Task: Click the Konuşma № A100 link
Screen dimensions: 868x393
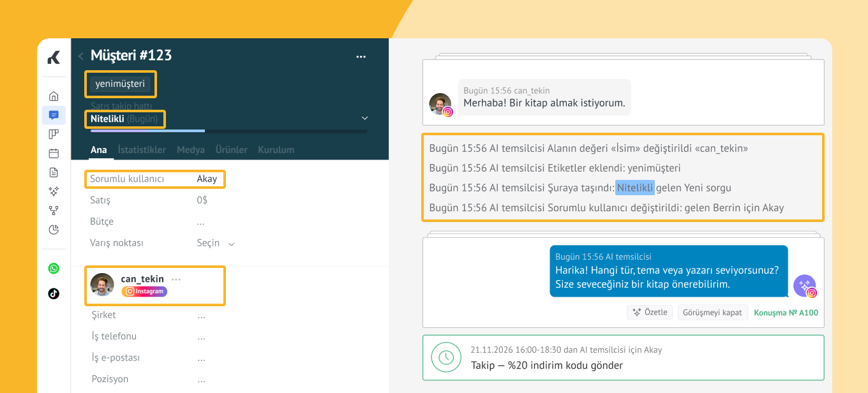Action: point(786,313)
